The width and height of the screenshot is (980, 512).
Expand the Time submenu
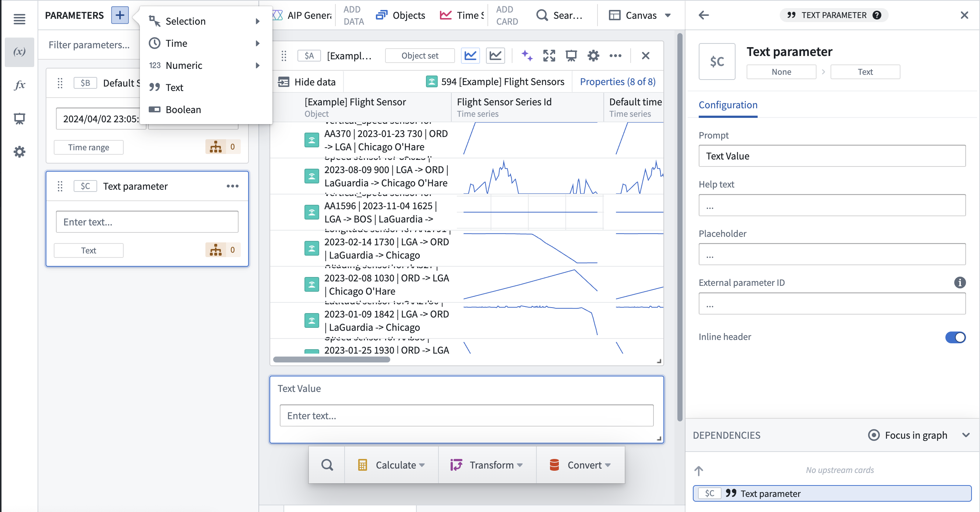point(206,43)
